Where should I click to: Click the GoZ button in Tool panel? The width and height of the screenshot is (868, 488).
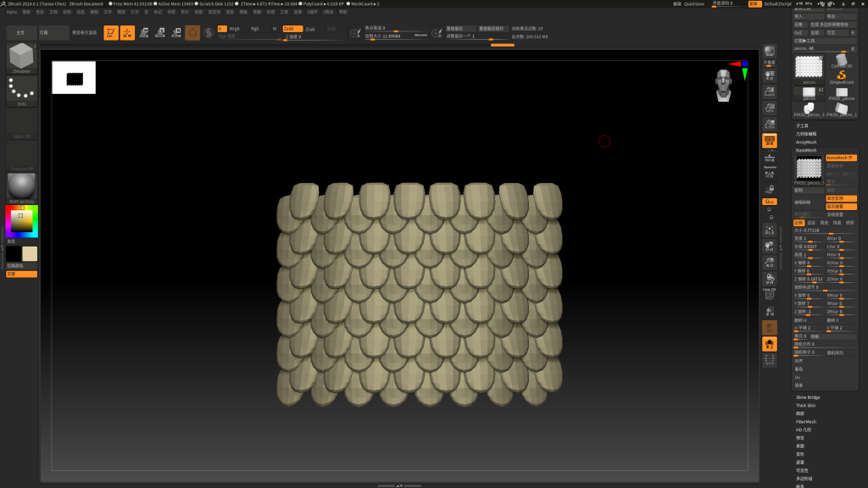798,32
